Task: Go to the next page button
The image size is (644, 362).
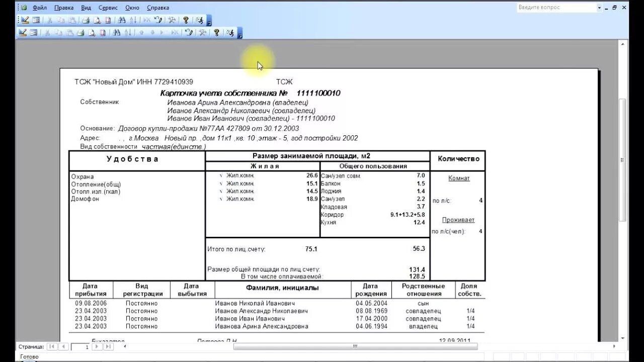Action: pyautogui.click(x=97, y=346)
